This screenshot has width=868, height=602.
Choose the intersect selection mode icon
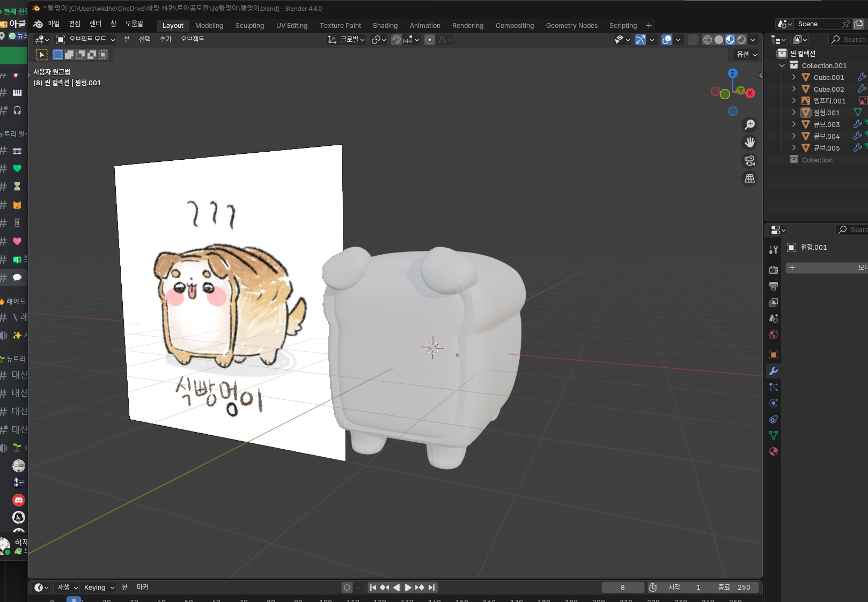point(103,55)
